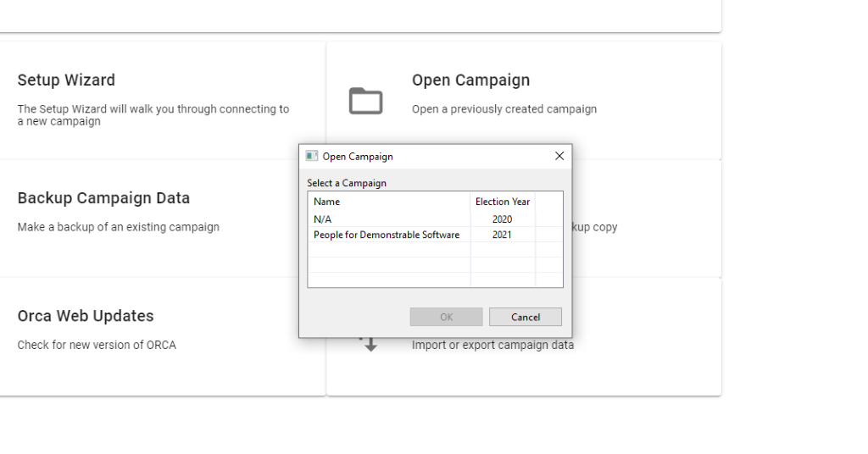Click the 2020 election year cell

(502, 219)
